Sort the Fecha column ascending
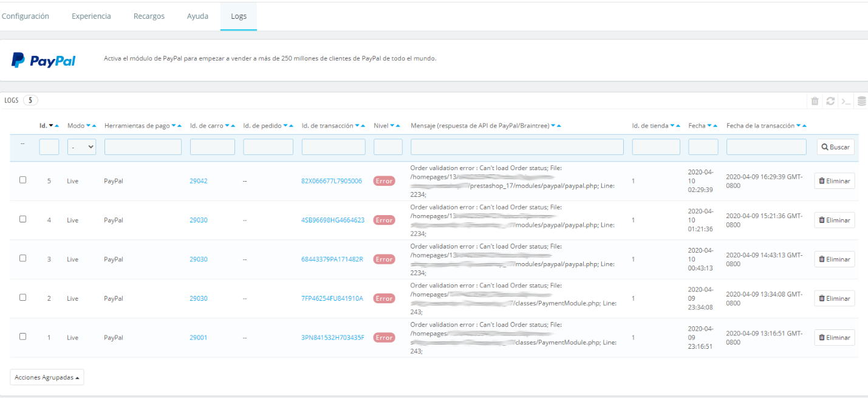 (716, 126)
